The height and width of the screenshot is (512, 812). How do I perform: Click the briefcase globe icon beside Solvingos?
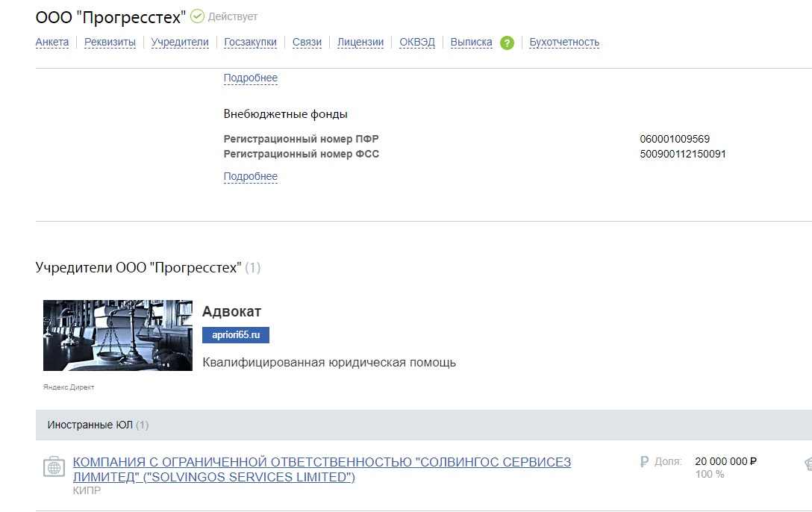[54, 468]
